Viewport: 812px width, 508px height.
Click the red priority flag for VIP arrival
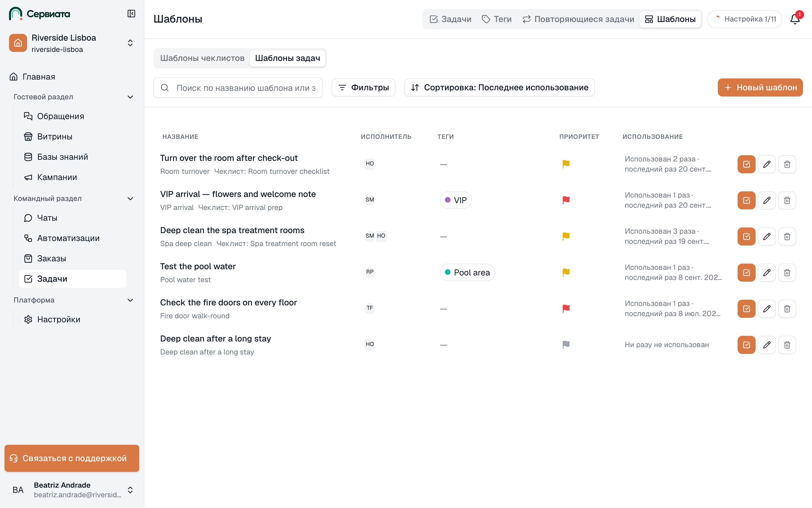[x=566, y=200]
